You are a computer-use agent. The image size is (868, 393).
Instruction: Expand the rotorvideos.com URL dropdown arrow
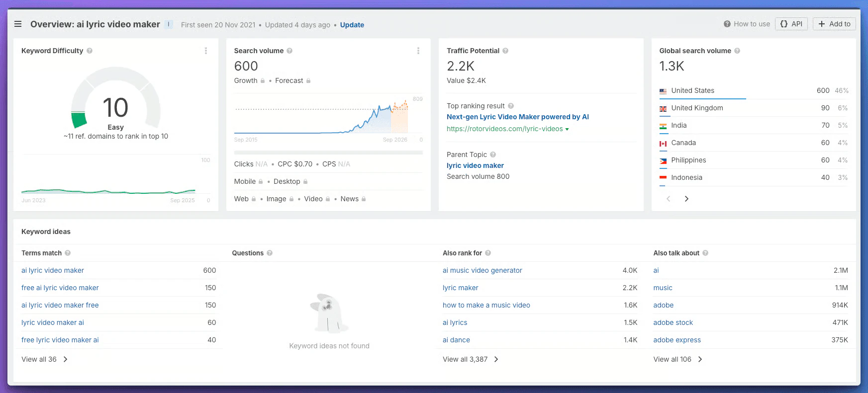click(x=567, y=129)
